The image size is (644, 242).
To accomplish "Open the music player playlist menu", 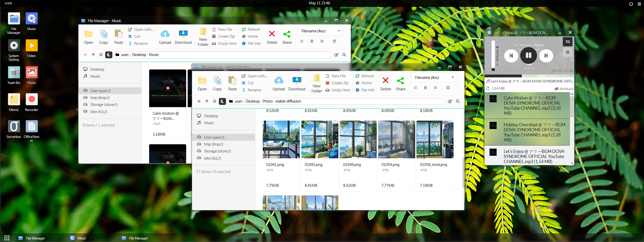I will [567, 52].
